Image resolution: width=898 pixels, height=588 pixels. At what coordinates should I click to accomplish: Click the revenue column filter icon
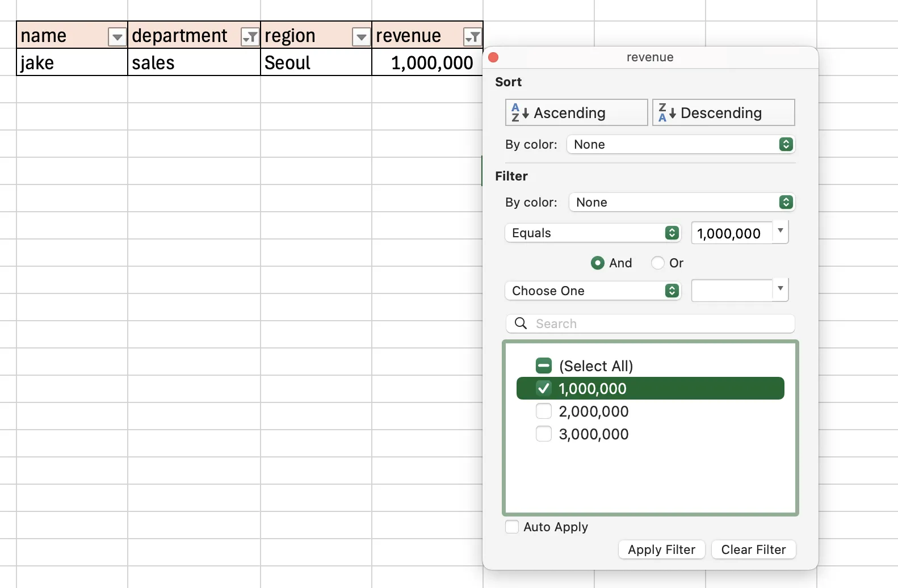click(472, 37)
